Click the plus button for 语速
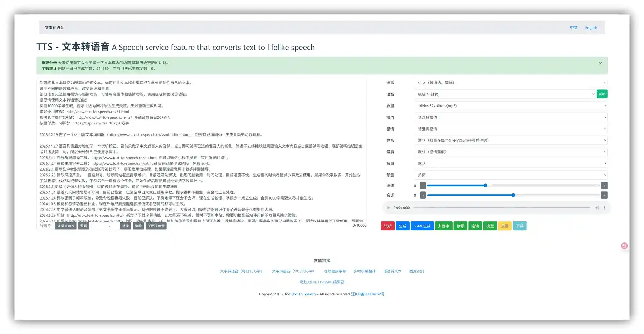The height and width of the screenshot is (334, 644). point(604,186)
